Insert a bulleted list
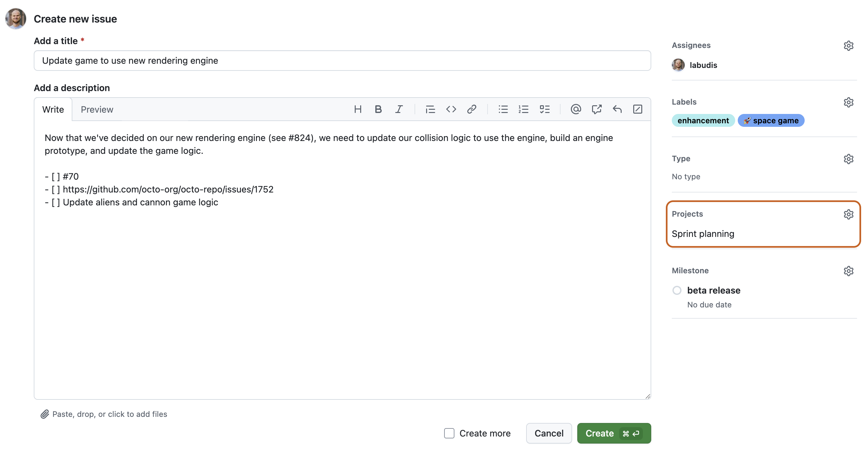Viewport: 868px width, 450px height. pyautogui.click(x=503, y=109)
